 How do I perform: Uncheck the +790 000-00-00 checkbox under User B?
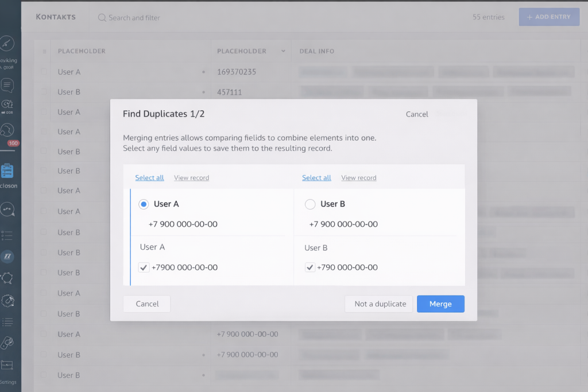tap(310, 267)
